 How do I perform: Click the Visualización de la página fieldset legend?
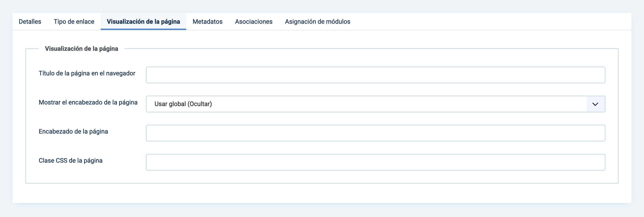[x=81, y=49]
